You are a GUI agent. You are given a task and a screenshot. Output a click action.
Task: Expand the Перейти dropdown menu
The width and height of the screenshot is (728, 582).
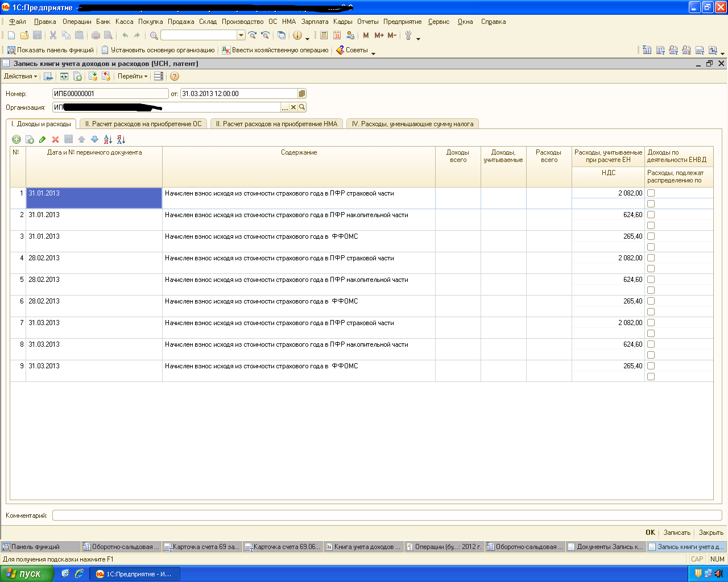pos(133,76)
